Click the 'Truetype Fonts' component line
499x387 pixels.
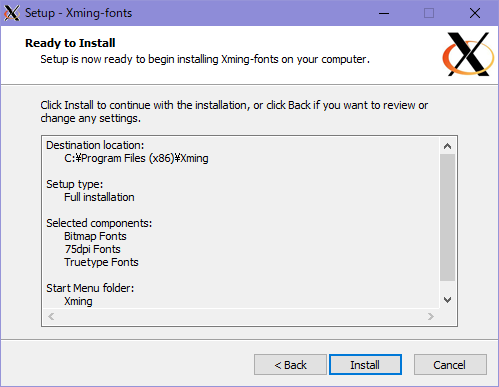click(101, 262)
